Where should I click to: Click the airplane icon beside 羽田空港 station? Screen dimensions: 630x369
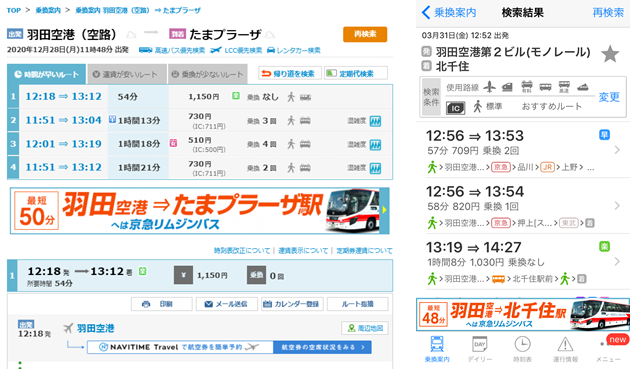pos(68,328)
